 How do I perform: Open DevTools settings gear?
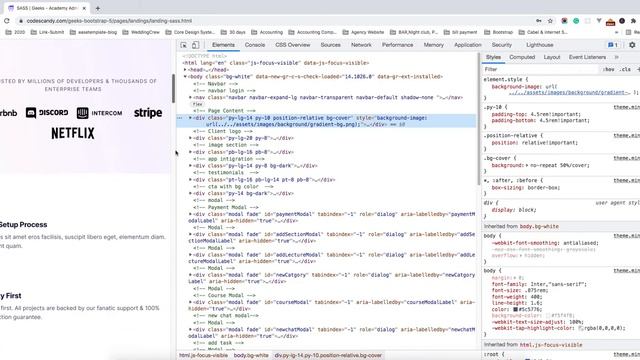[x=632, y=45]
